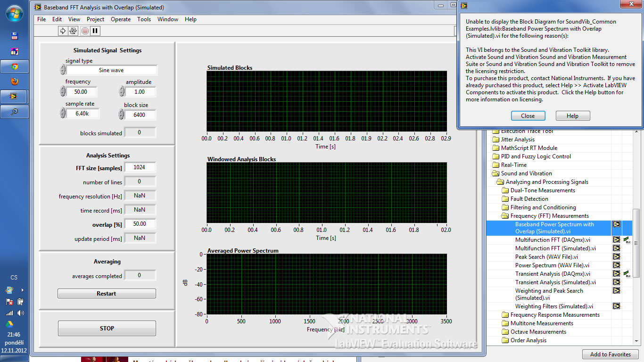The width and height of the screenshot is (644, 362).
Task: Expand the PID and Fuzzy Logic Control folder
Action: tap(495, 156)
